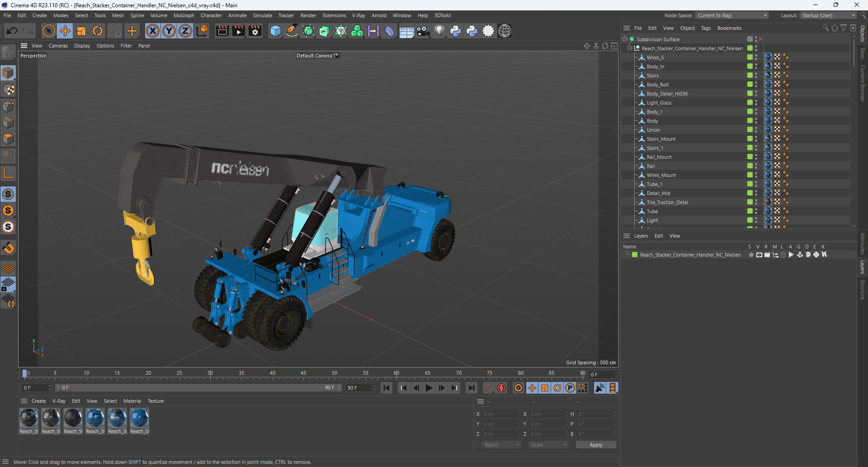The width and height of the screenshot is (868, 467).
Task: Open Layers panel hamburger menu
Action: 626,236
